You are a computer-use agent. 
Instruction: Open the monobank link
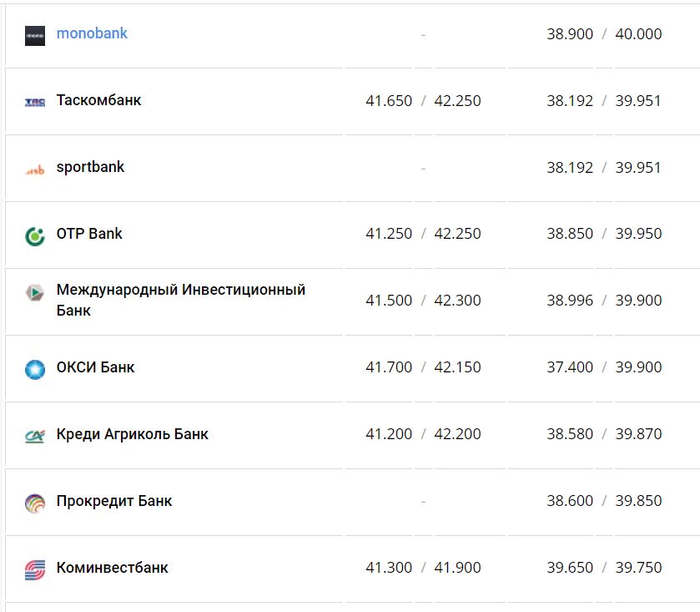(x=92, y=34)
